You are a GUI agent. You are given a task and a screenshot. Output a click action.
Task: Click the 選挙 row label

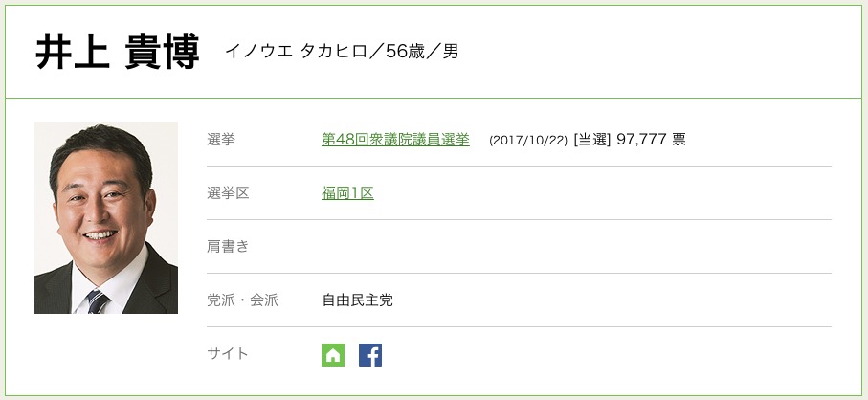221,140
